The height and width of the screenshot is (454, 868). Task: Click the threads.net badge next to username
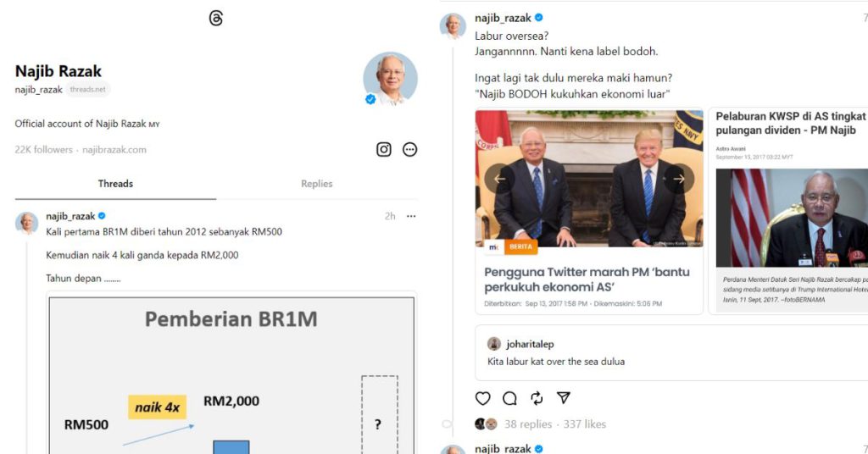click(x=88, y=90)
